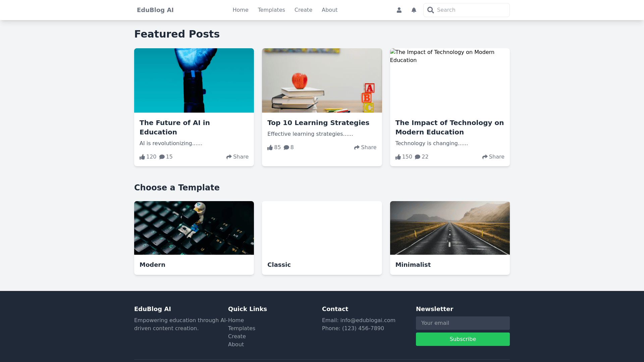Click the EduBlog AI logo
This screenshot has height=362, width=644.
155,10
